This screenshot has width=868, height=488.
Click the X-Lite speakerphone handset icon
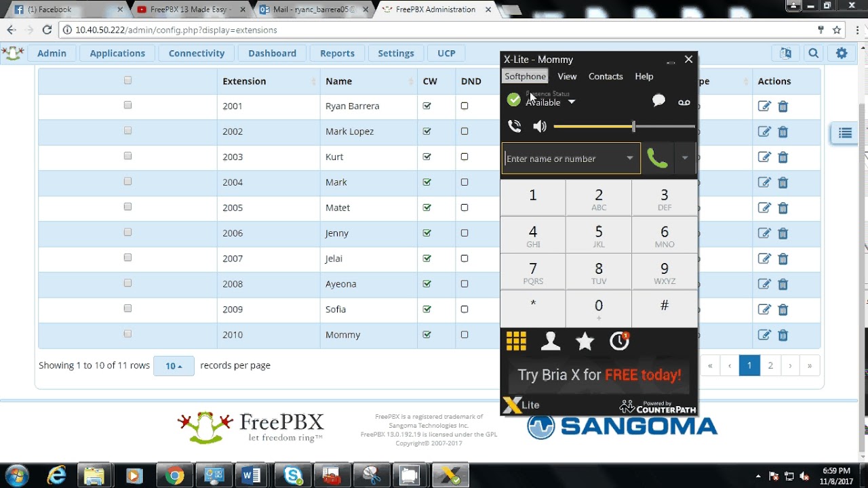coord(515,127)
